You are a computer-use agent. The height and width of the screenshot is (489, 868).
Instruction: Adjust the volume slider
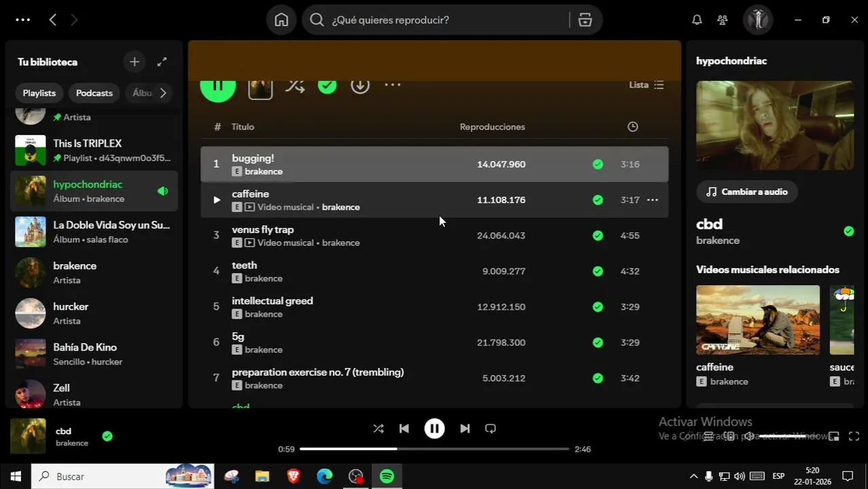coord(791,436)
